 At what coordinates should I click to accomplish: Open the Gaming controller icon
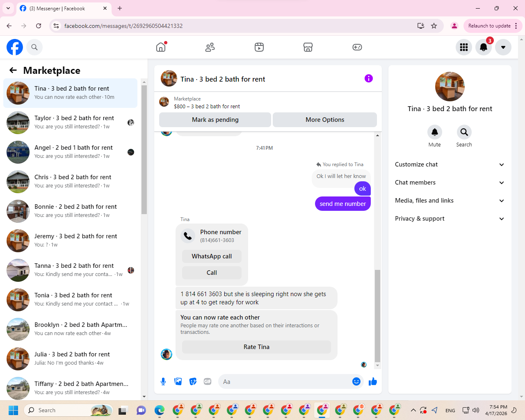[357, 47]
